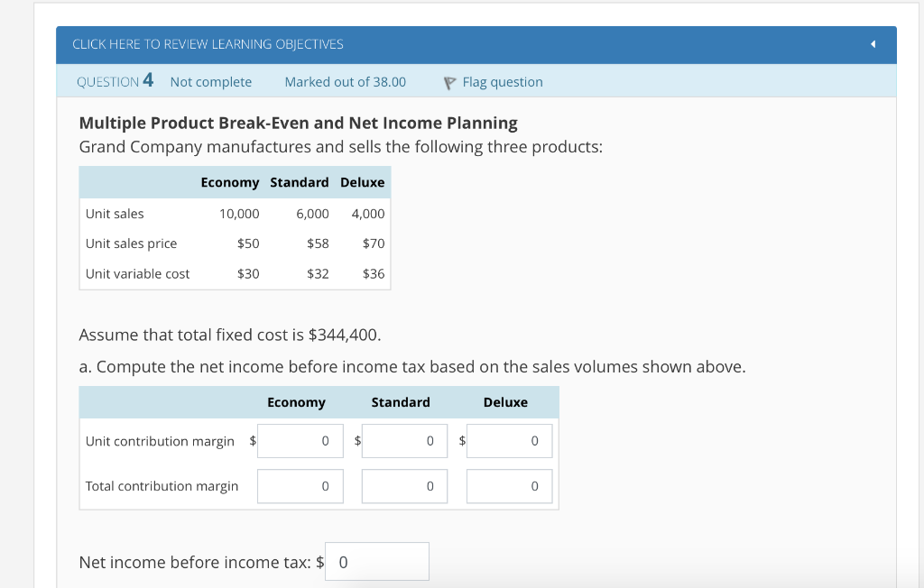Select the Deluxe column header in answer table
The image size is (924, 588).
[x=505, y=402]
